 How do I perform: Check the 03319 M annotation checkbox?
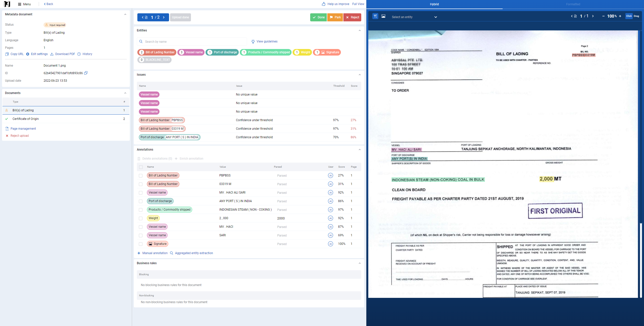pyautogui.click(x=141, y=184)
